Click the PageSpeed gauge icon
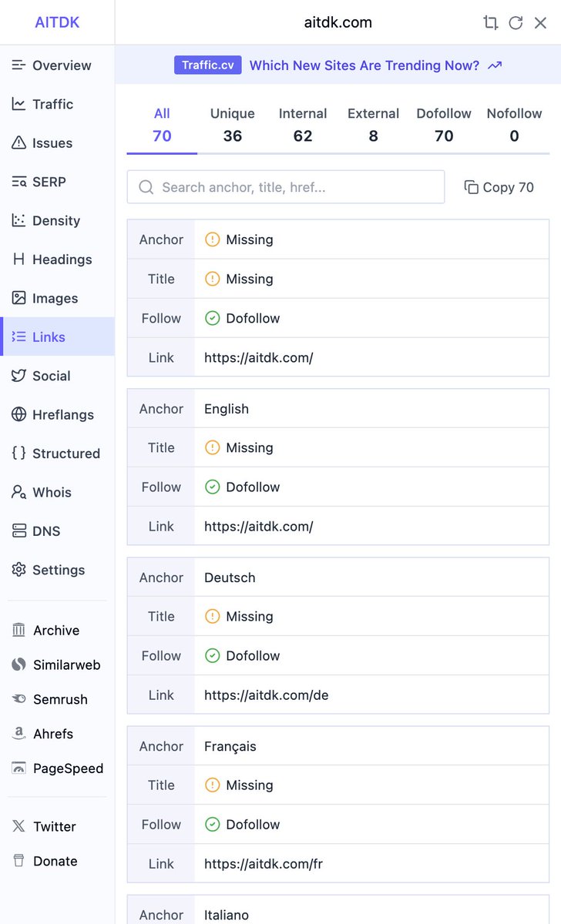The image size is (561, 924). (x=18, y=768)
